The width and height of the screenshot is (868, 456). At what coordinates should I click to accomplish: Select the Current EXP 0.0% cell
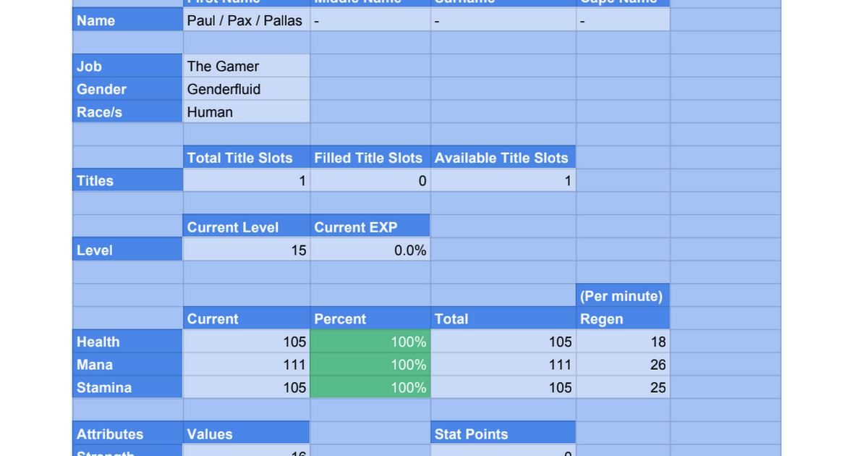coord(370,250)
